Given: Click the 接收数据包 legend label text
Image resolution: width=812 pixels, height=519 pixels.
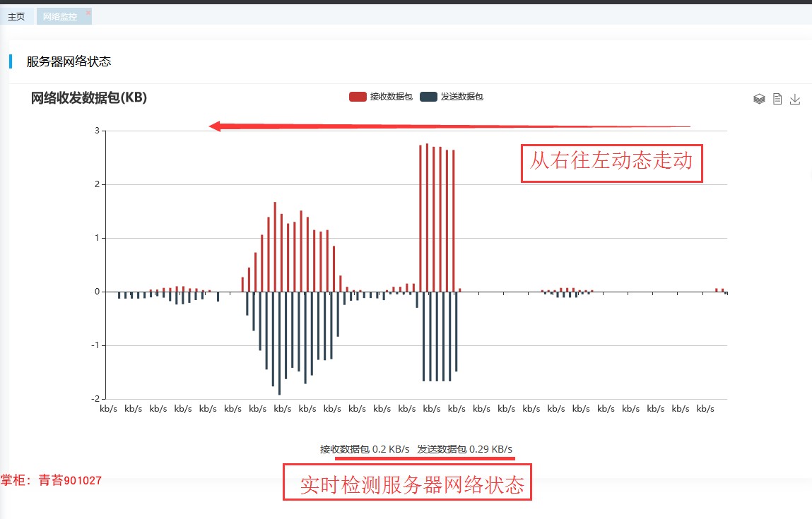Looking at the screenshot, I should pos(391,97).
